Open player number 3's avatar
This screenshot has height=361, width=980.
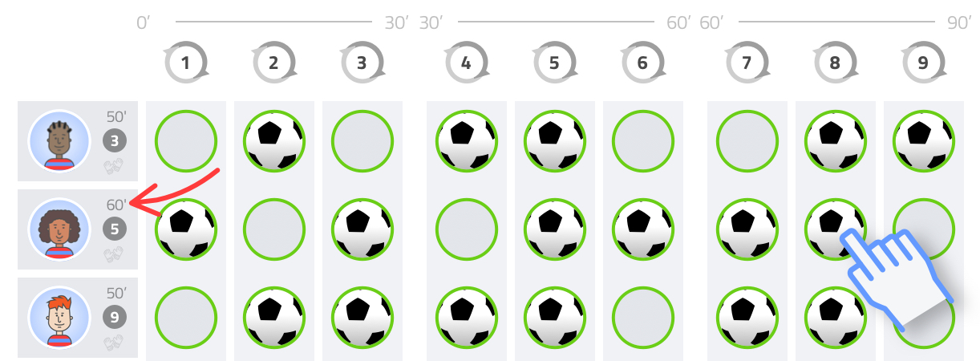(x=59, y=141)
